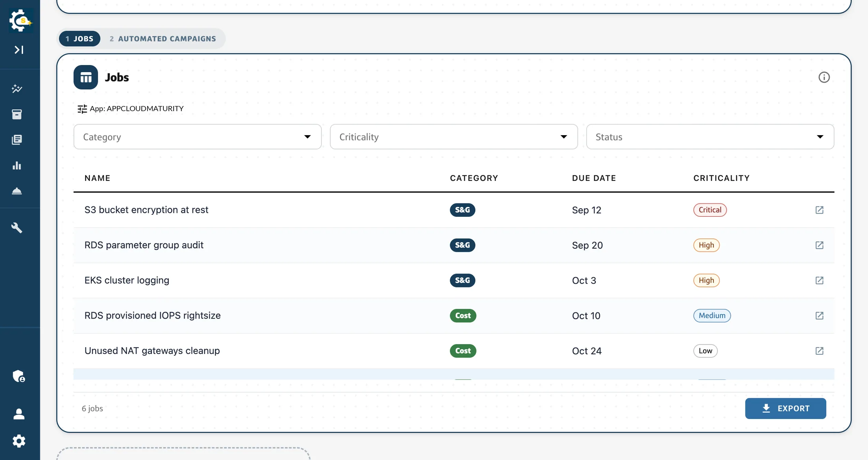Screen dimensions: 868x460
Task: Open the sparkle insights sidebar icon
Action: (17, 89)
